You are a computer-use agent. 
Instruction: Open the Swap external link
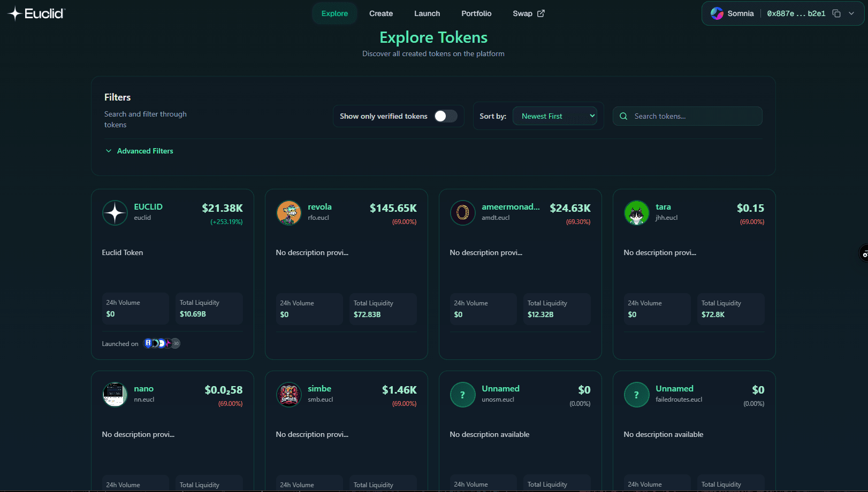click(x=528, y=13)
